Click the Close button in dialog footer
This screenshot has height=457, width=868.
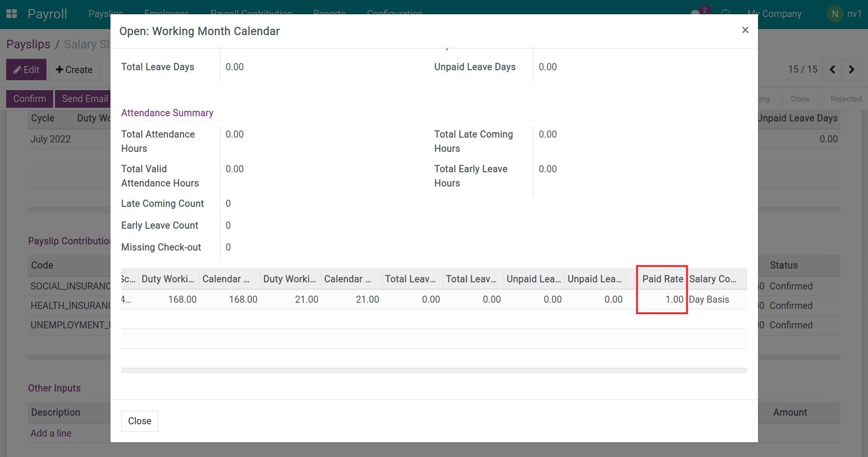coord(139,421)
